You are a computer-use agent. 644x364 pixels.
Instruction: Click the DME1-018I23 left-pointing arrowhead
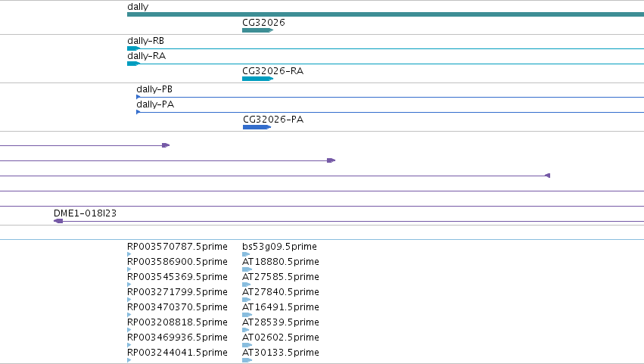point(58,221)
